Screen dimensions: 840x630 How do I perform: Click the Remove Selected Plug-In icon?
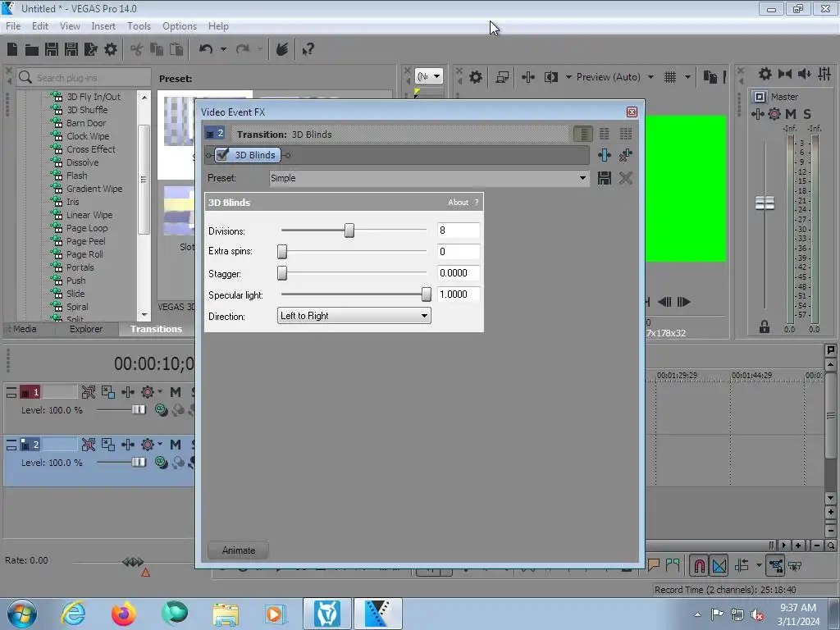coord(626,155)
